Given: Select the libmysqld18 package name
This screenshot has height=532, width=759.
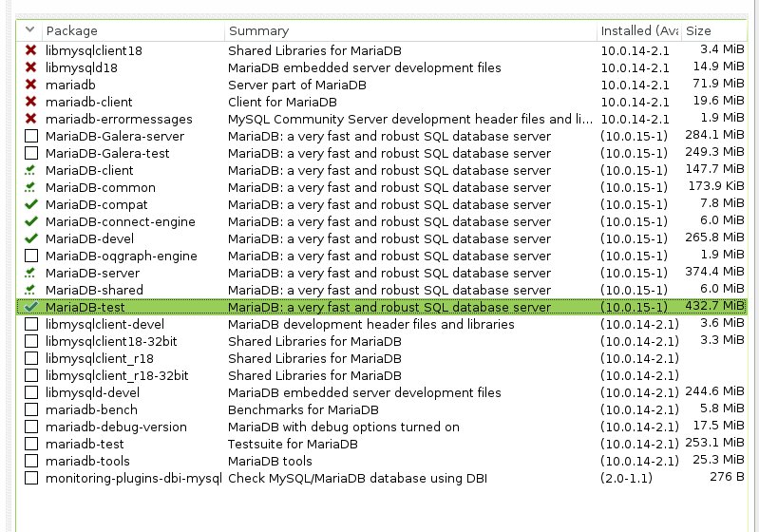Looking at the screenshot, I should click(x=82, y=67).
